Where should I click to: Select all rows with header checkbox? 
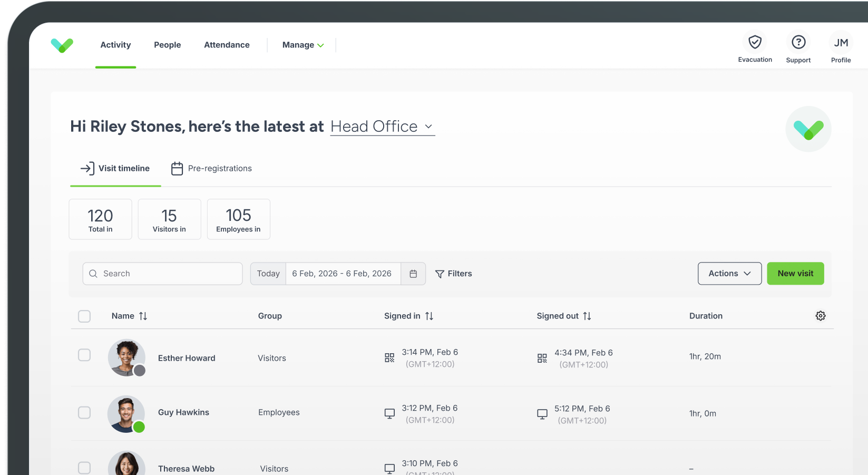point(84,316)
